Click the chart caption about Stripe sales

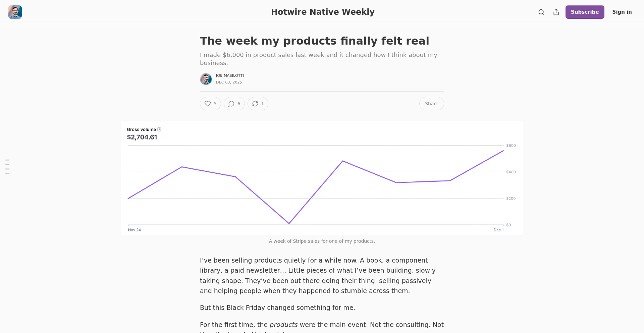click(322, 241)
